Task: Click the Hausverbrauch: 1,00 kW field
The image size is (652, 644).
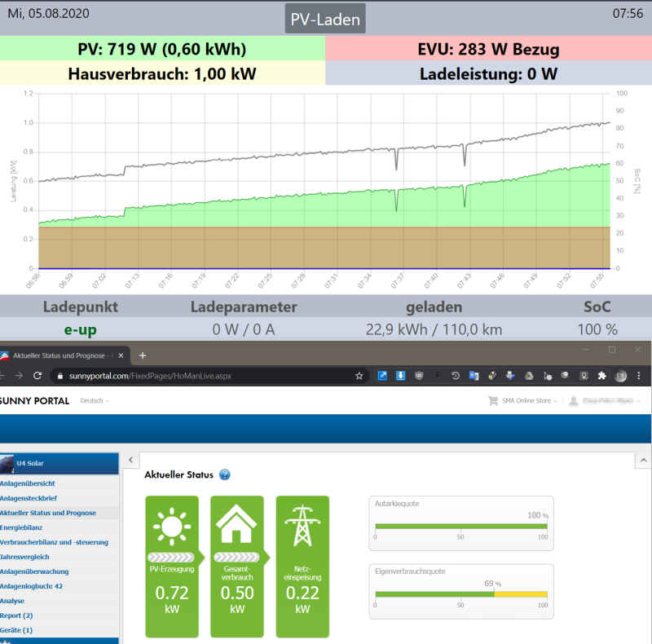Action: (162, 73)
